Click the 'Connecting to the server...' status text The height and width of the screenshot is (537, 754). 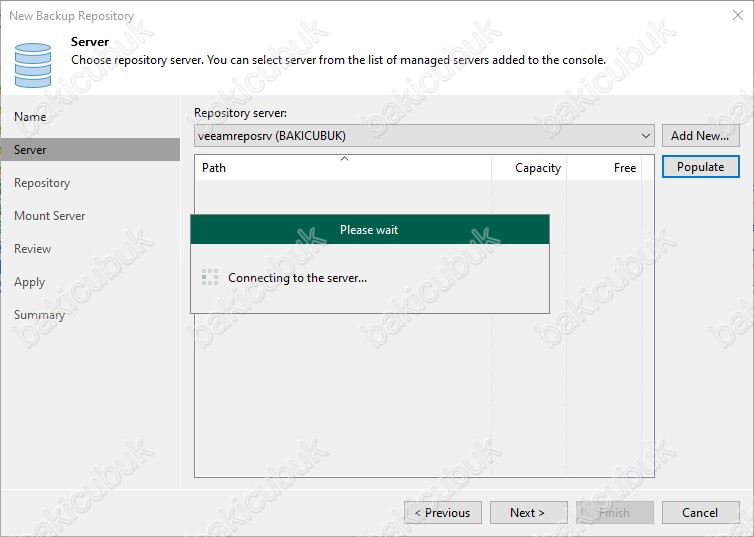[x=297, y=278]
